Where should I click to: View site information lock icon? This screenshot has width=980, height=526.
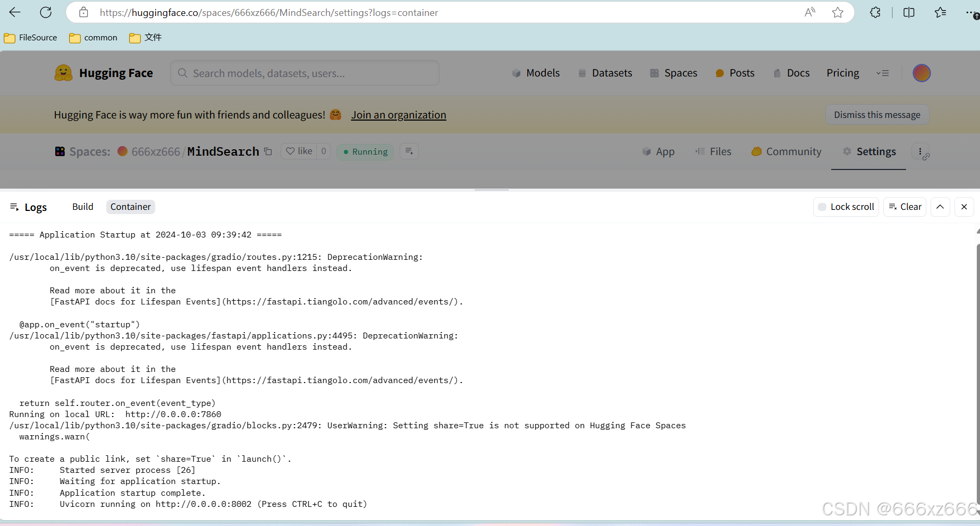(x=83, y=12)
